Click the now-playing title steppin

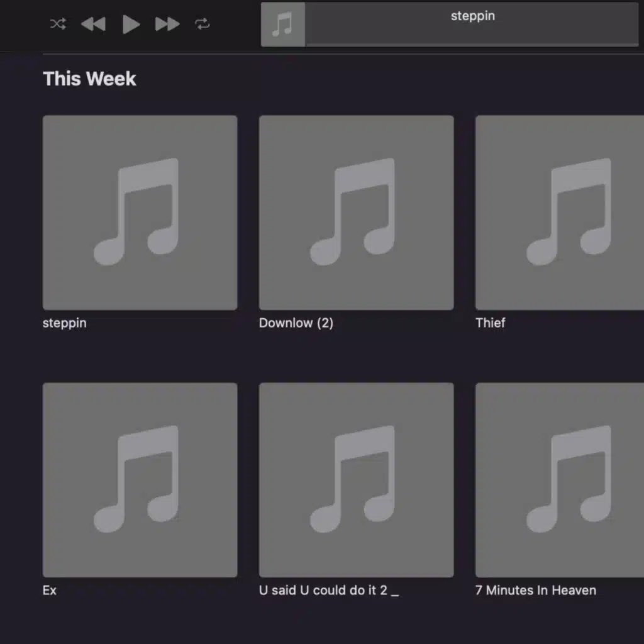[x=473, y=16]
